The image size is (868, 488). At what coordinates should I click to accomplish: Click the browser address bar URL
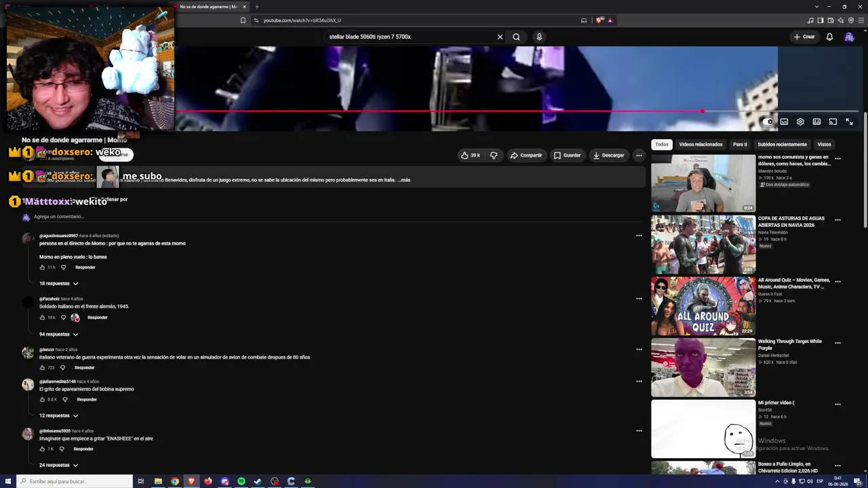(302, 20)
